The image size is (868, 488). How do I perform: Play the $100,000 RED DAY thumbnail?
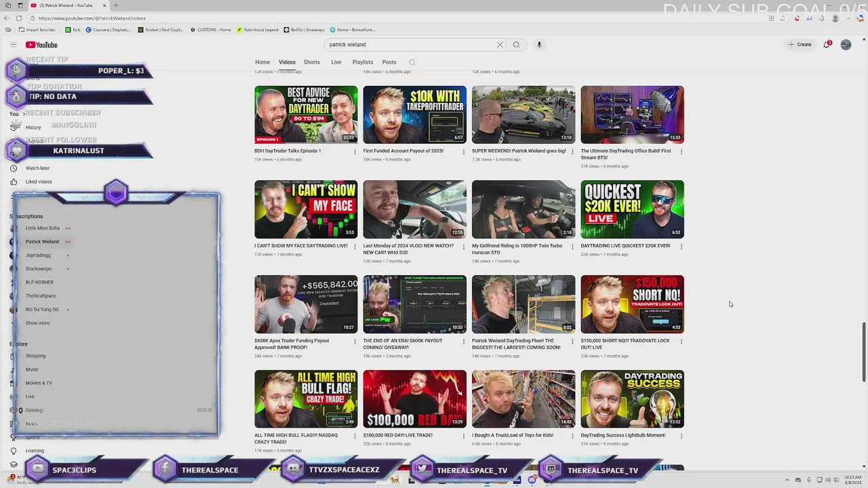(x=414, y=399)
